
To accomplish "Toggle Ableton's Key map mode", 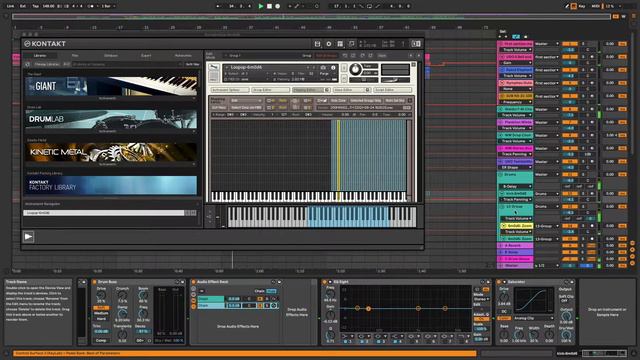I will click(582, 6).
